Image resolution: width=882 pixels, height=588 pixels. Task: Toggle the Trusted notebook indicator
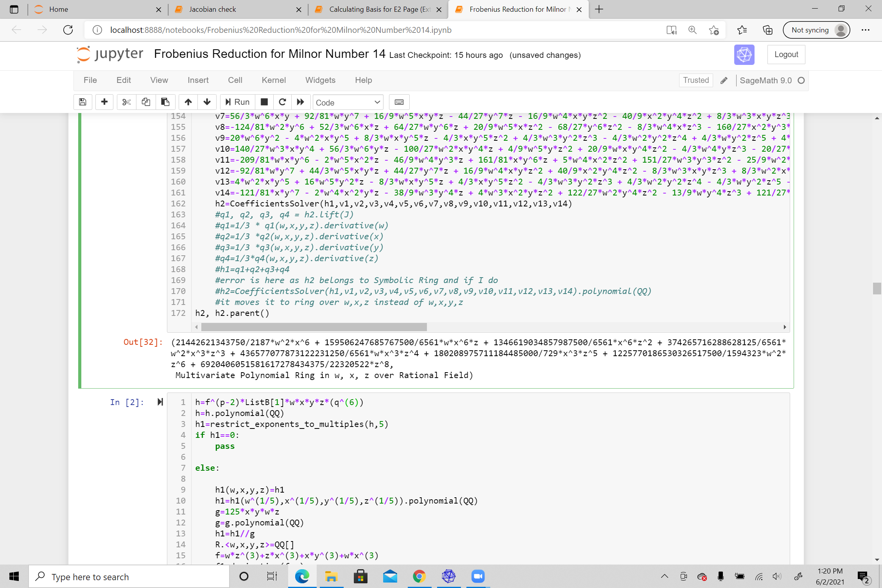(696, 80)
